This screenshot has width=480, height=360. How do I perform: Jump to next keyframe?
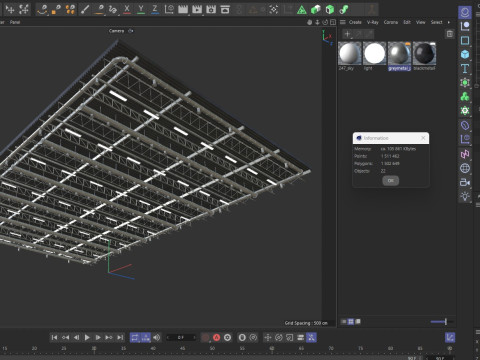pos(109,337)
